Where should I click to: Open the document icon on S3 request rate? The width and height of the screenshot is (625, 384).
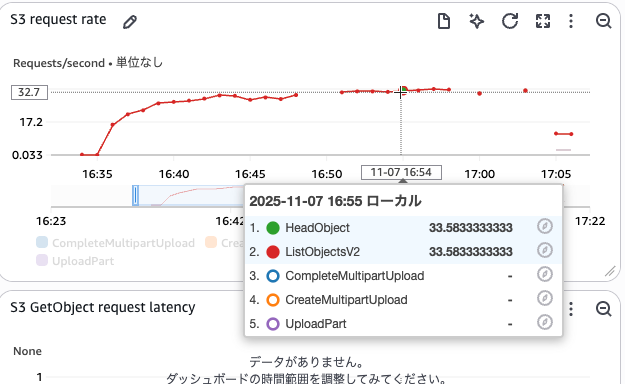[444, 21]
